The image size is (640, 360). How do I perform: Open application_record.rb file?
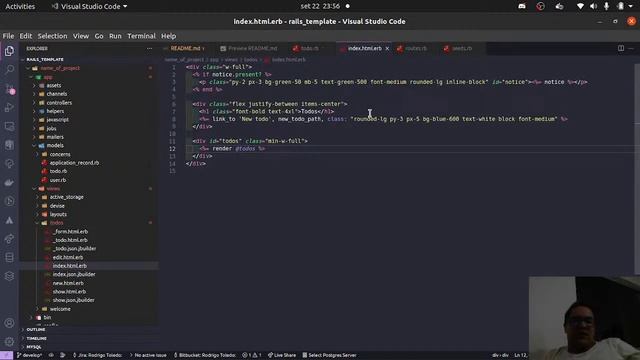(74, 163)
